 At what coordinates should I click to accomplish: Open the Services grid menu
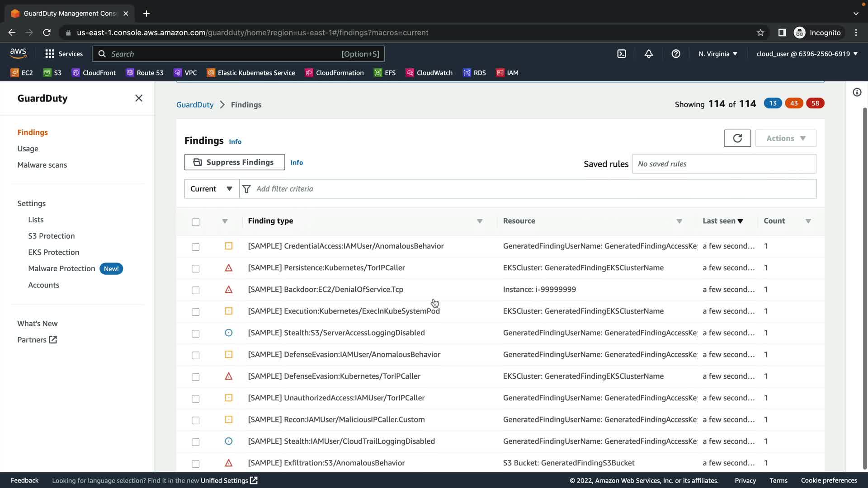64,54
